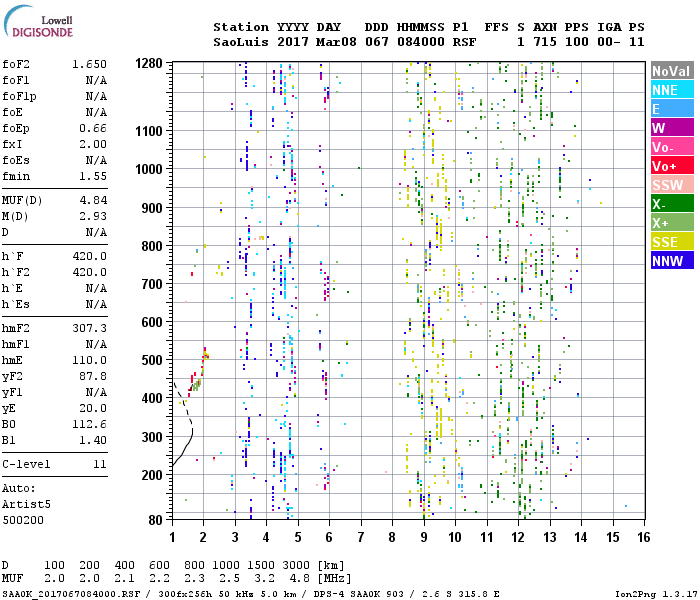Select the NNW blue legend swatch
This screenshot has height=600, width=700.
point(672,261)
